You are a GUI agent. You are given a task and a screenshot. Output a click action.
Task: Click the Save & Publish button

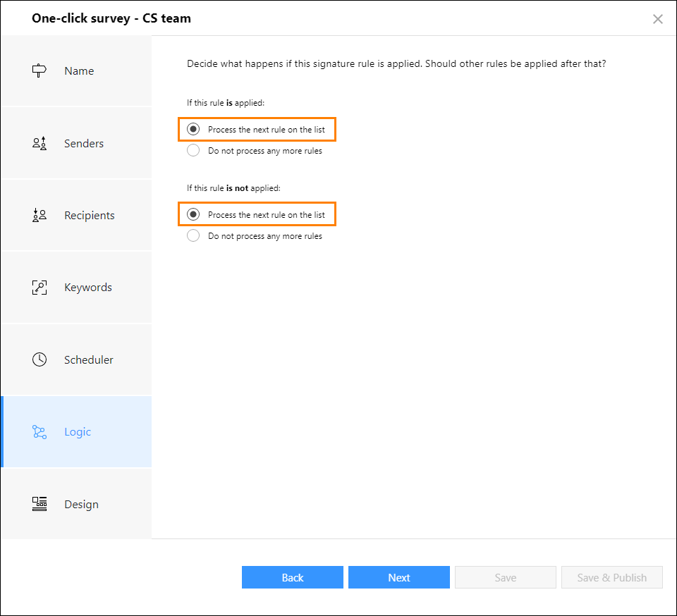[x=612, y=577]
